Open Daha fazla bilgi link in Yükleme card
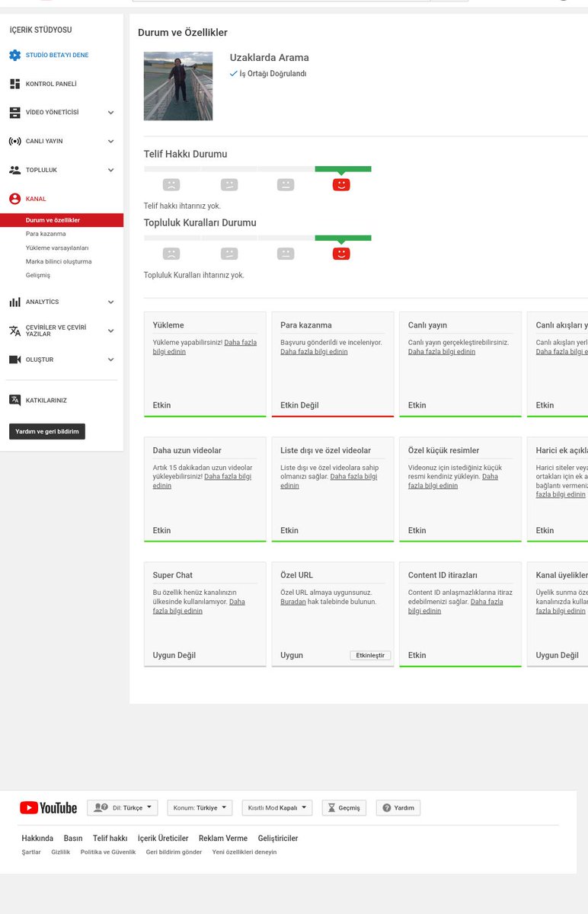This screenshot has height=914, width=588. [205, 347]
